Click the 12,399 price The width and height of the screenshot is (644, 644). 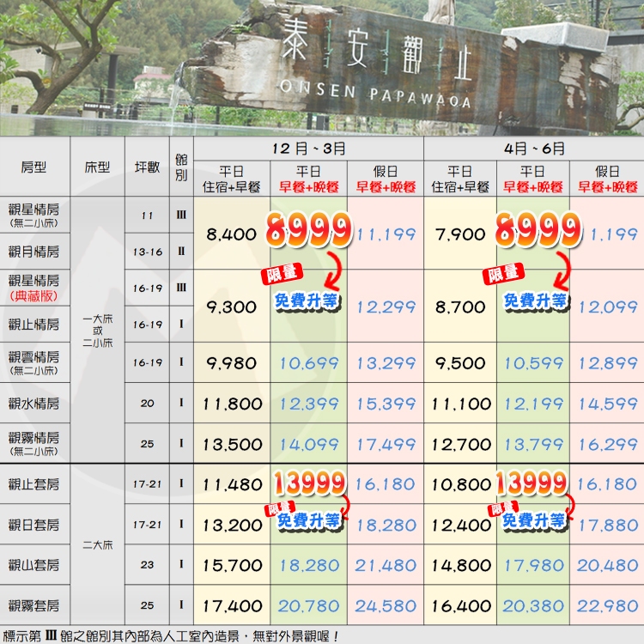[309, 404]
